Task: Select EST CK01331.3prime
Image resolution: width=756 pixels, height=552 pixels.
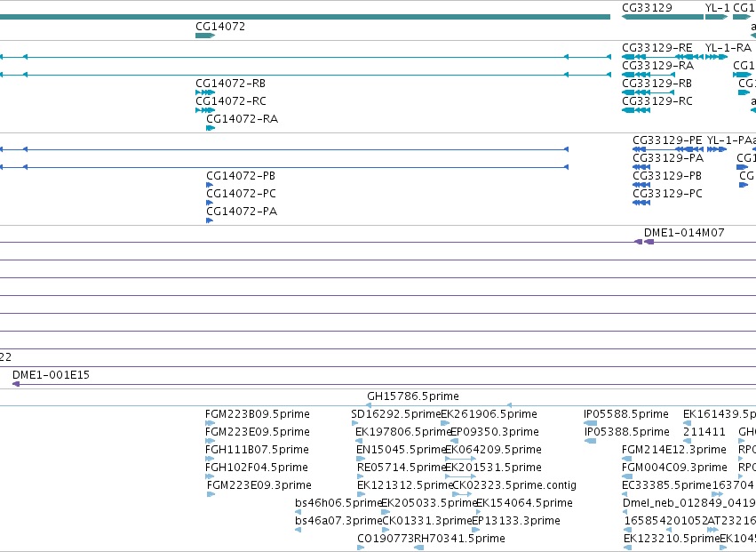Action: pyautogui.click(x=426, y=521)
